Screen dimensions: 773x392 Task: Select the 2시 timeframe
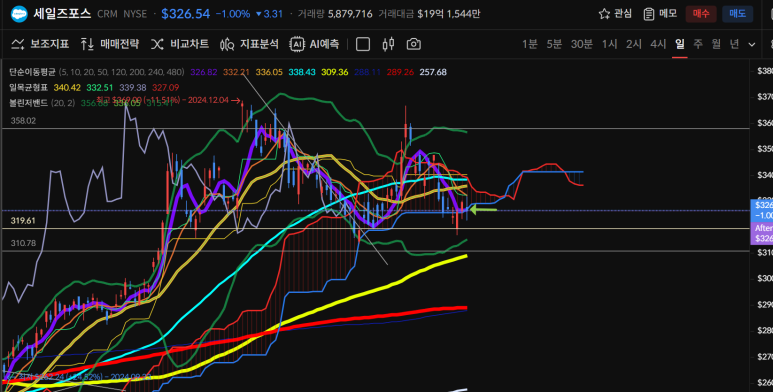pos(633,44)
